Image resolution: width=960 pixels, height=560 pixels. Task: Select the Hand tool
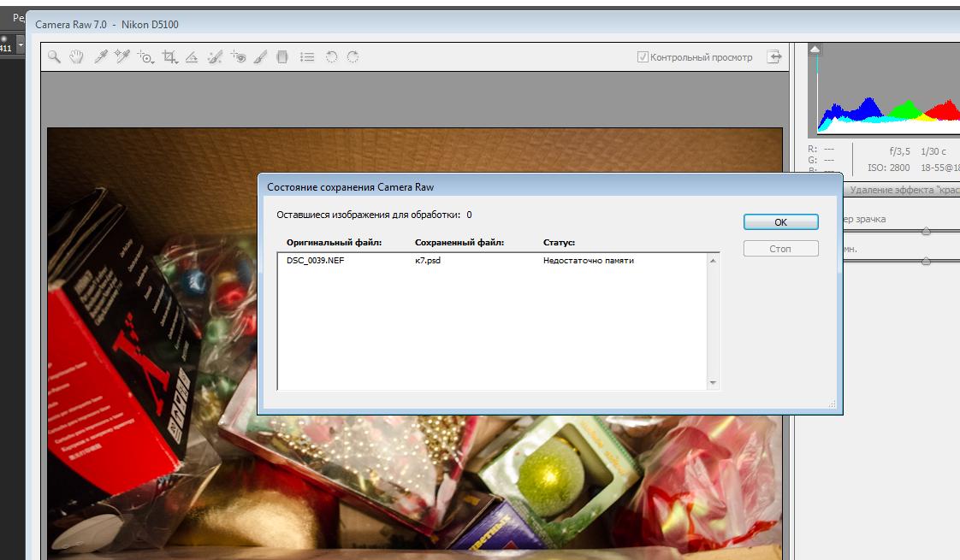(x=76, y=57)
